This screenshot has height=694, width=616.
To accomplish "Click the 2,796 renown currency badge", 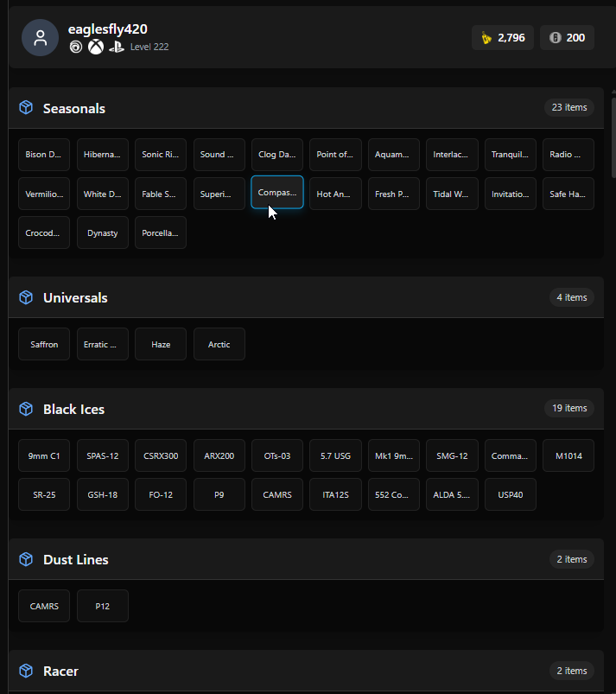I will [503, 38].
